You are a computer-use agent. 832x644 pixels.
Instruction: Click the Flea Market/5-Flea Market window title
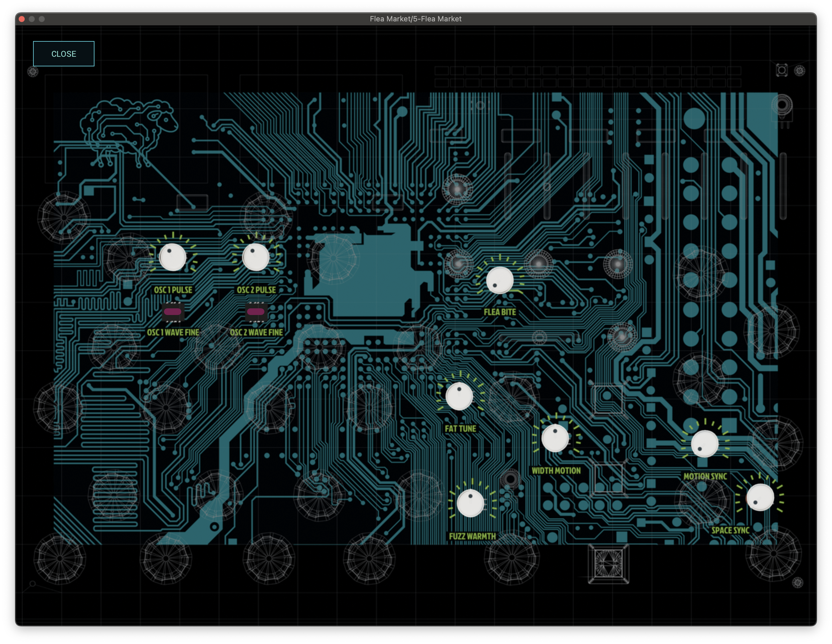pos(416,19)
